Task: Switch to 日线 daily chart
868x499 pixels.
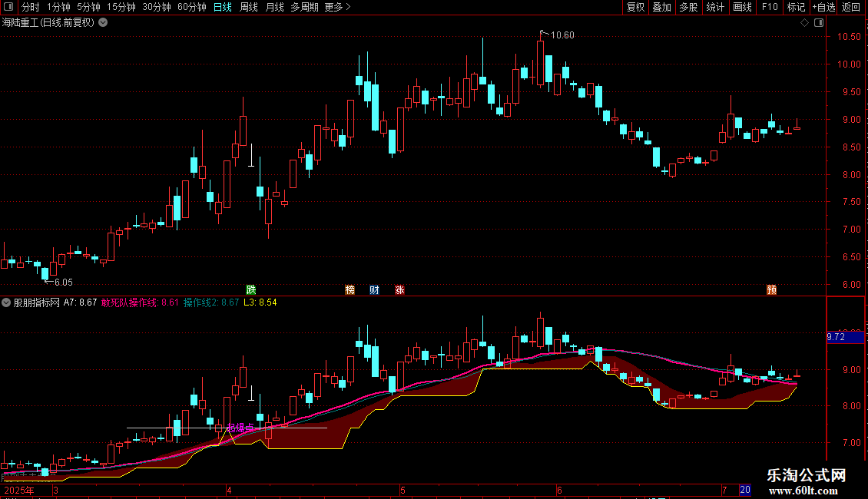Action: coord(223,7)
